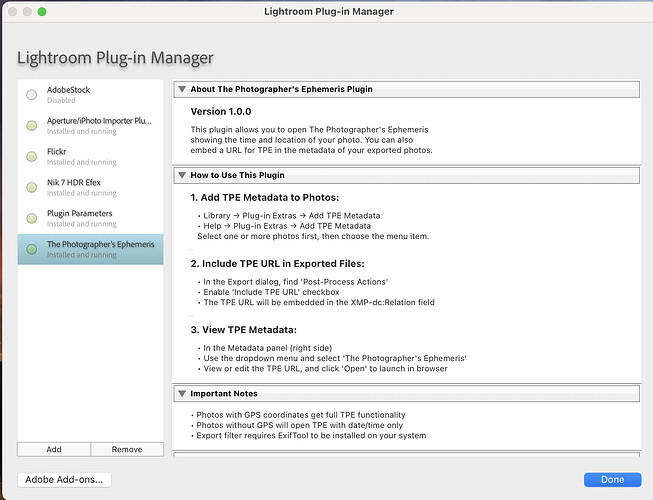The height and width of the screenshot is (500, 653).
Task: Click the AdobeStock disabled status indicator
Action: [x=32, y=95]
